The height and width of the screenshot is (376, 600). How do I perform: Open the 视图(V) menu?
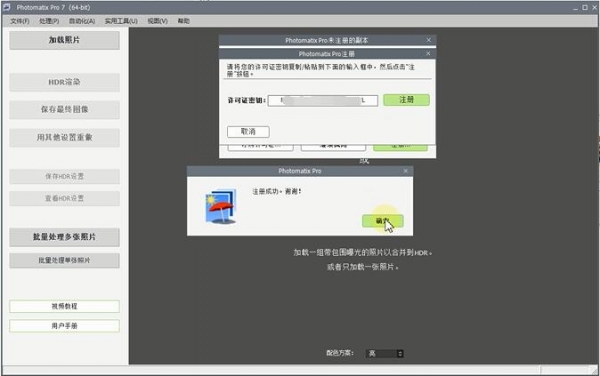point(157,21)
